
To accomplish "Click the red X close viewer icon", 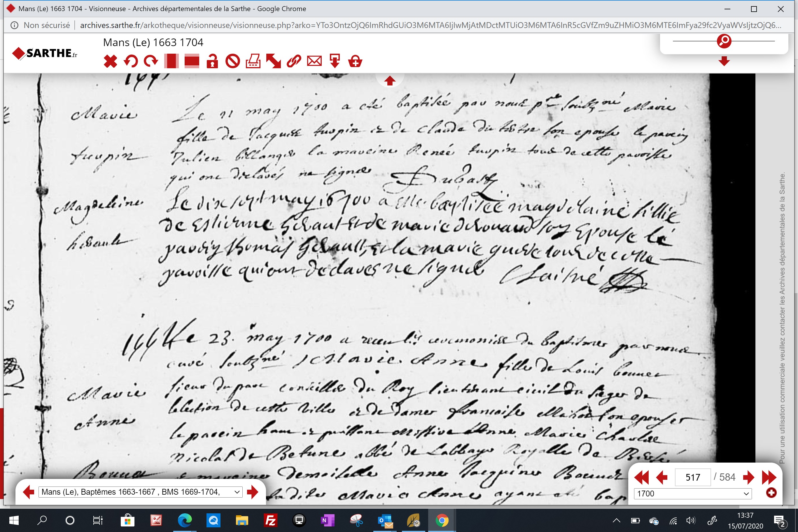I will pos(110,62).
